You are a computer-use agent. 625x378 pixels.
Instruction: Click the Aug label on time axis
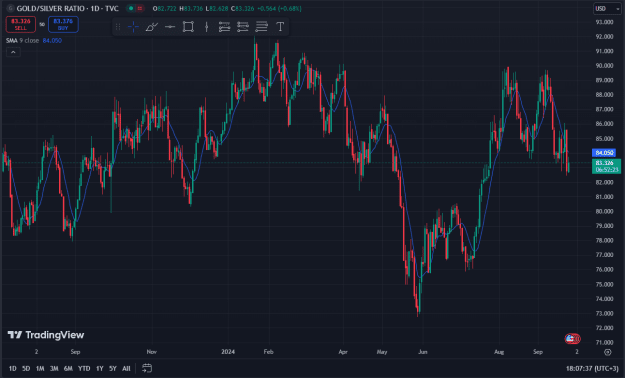click(x=499, y=352)
